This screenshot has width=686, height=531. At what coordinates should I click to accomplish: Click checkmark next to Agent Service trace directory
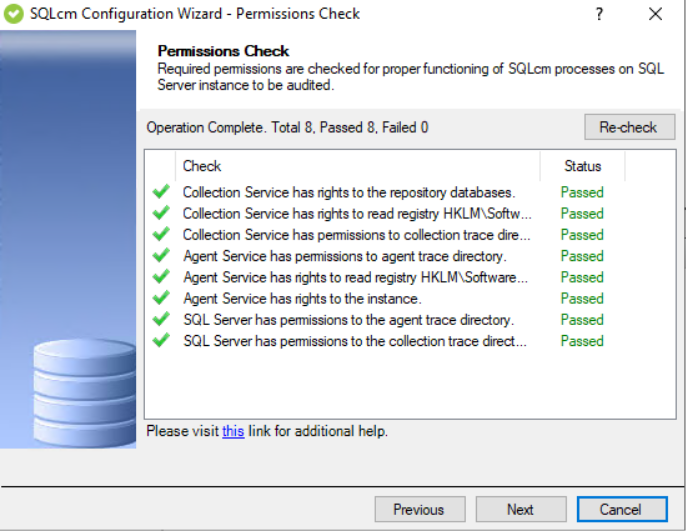click(160, 256)
